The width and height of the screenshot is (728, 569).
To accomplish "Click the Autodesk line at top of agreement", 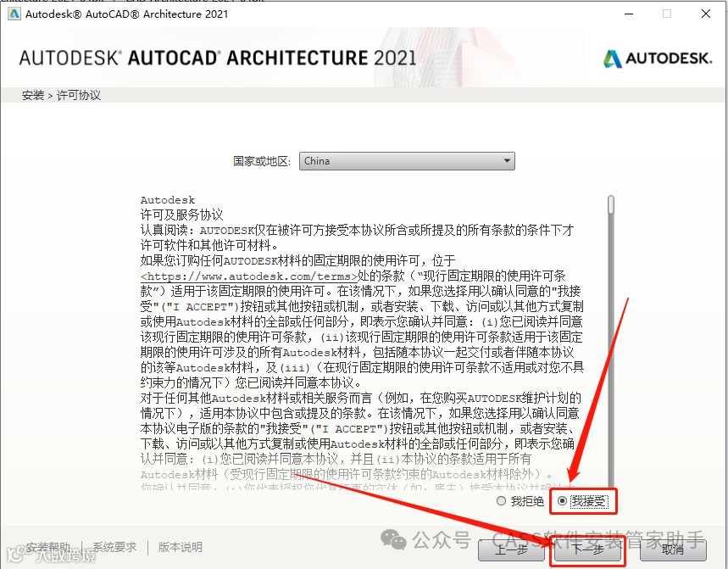I will [168, 200].
